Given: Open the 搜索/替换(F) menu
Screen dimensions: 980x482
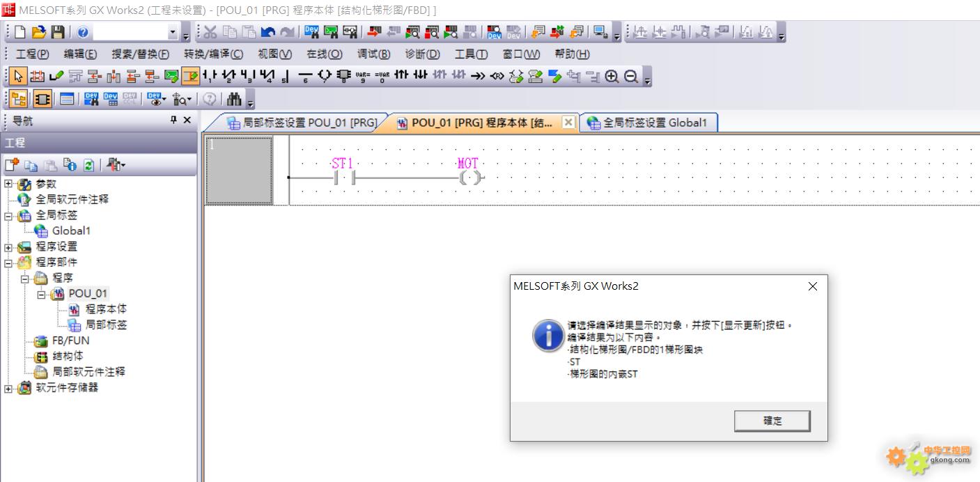Looking at the screenshot, I should (140, 54).
